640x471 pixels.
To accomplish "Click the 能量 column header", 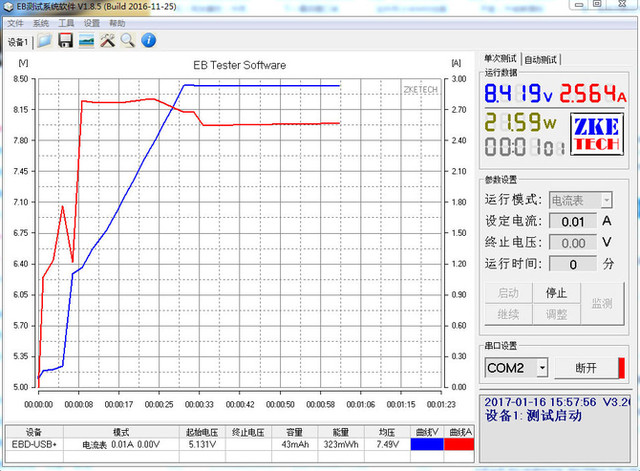I will [x=341, y=432].
